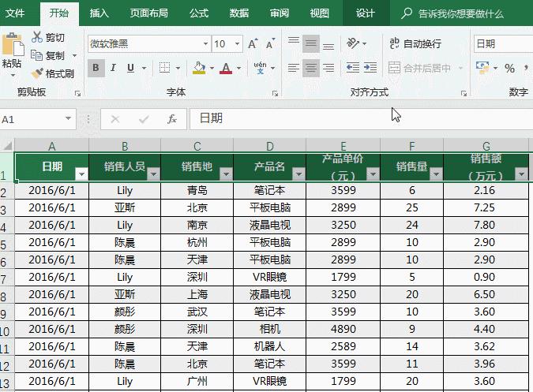Click cell with value 4890
The width and height of the screenshot is (533, 392).
point(343,329)
